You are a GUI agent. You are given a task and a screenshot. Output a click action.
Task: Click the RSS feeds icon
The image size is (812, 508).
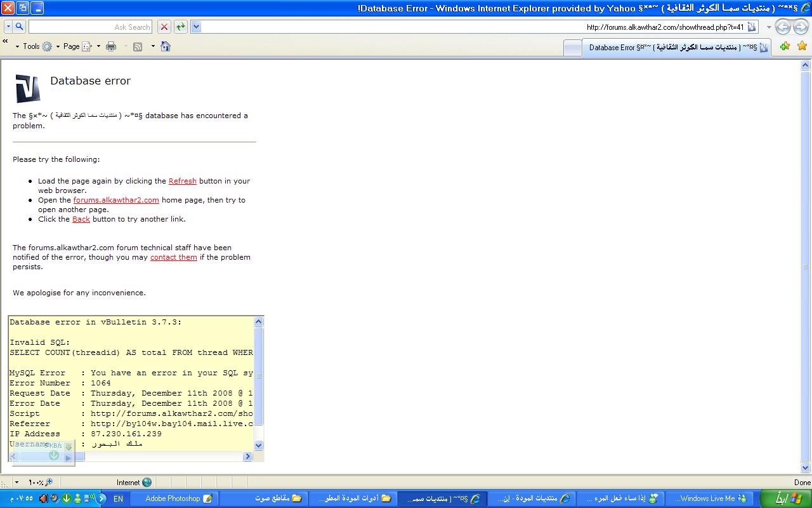point(138,46)
